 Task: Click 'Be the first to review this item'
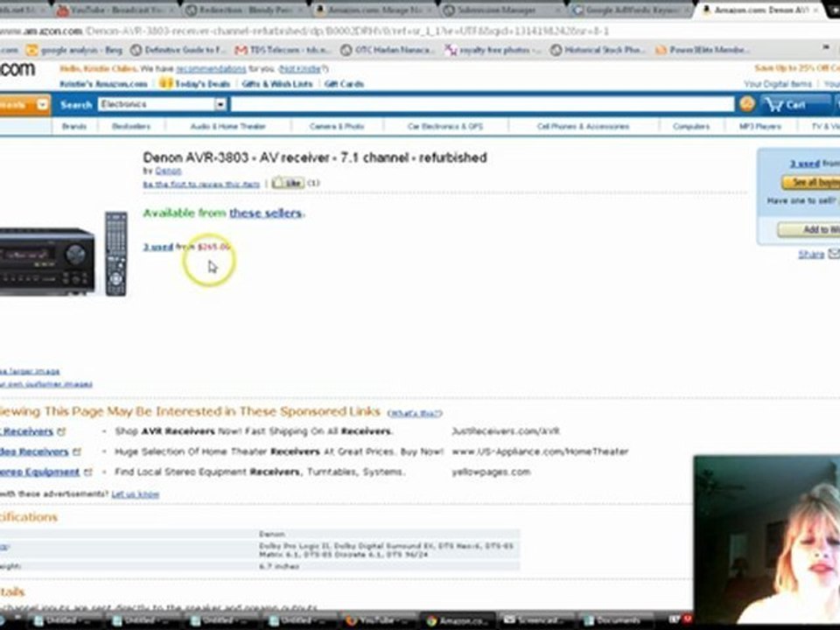201,184
